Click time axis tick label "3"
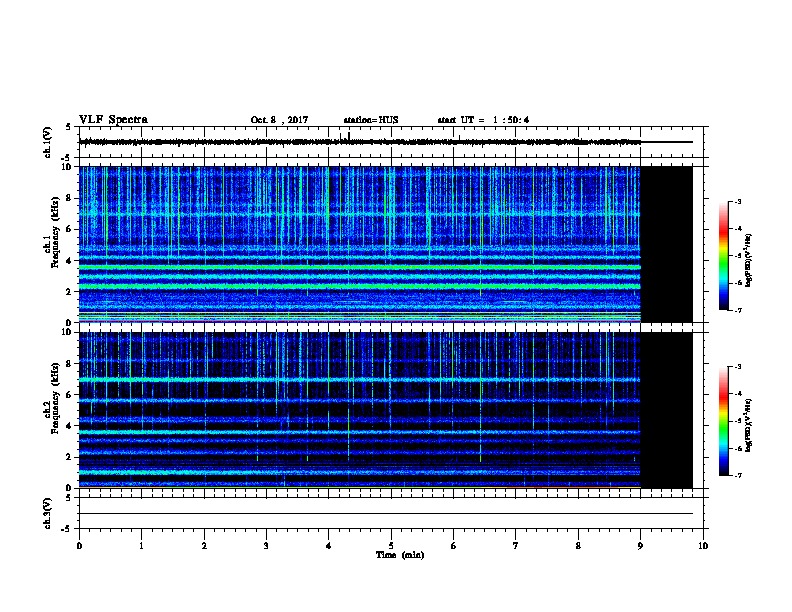This screenshot has width=792, height=612. [266, 545]
